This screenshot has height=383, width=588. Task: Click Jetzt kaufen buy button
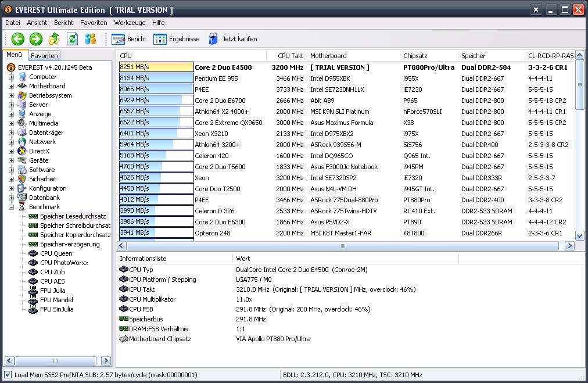[233, 39]
